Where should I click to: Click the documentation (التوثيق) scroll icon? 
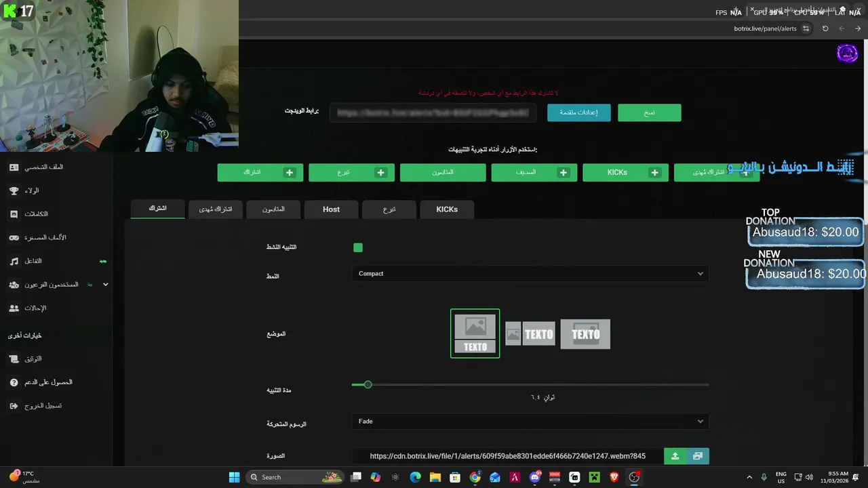click(14, 359)
